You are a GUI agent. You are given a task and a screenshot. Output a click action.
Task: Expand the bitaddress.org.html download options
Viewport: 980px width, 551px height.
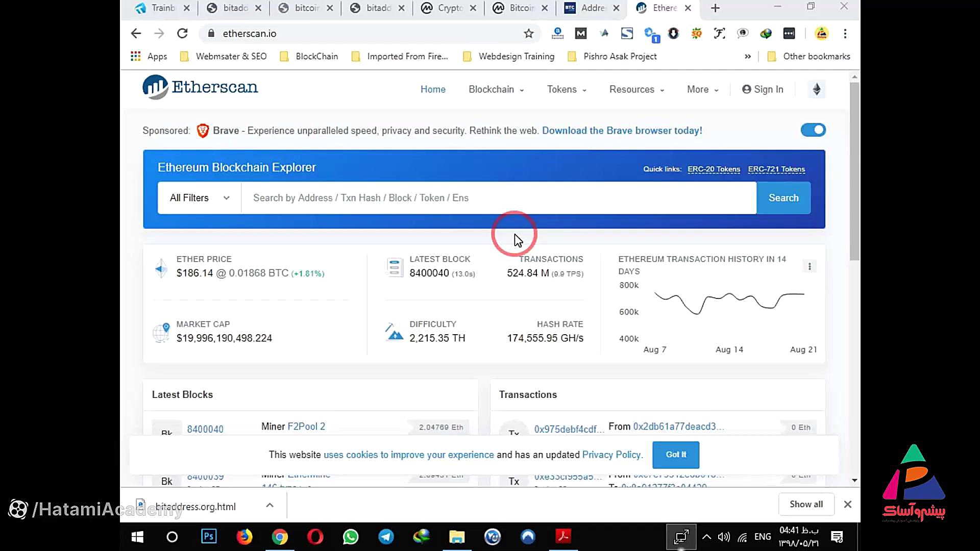point(270,505)
